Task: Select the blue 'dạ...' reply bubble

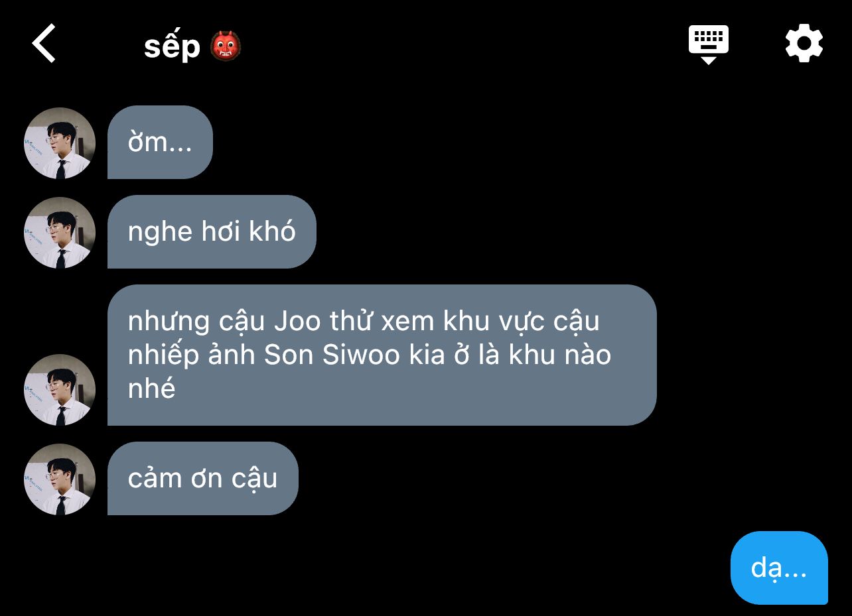Action: click(x=779, y=568)
